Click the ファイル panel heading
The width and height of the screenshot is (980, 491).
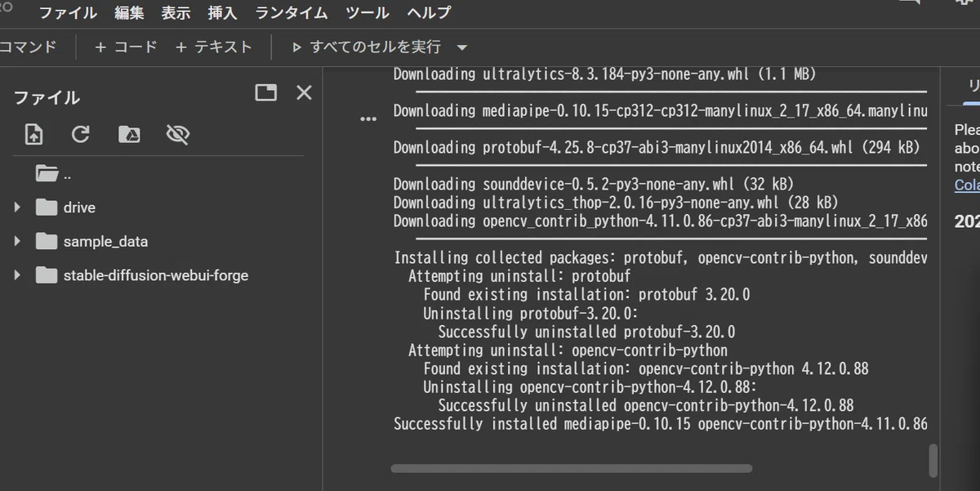(47, 97)
